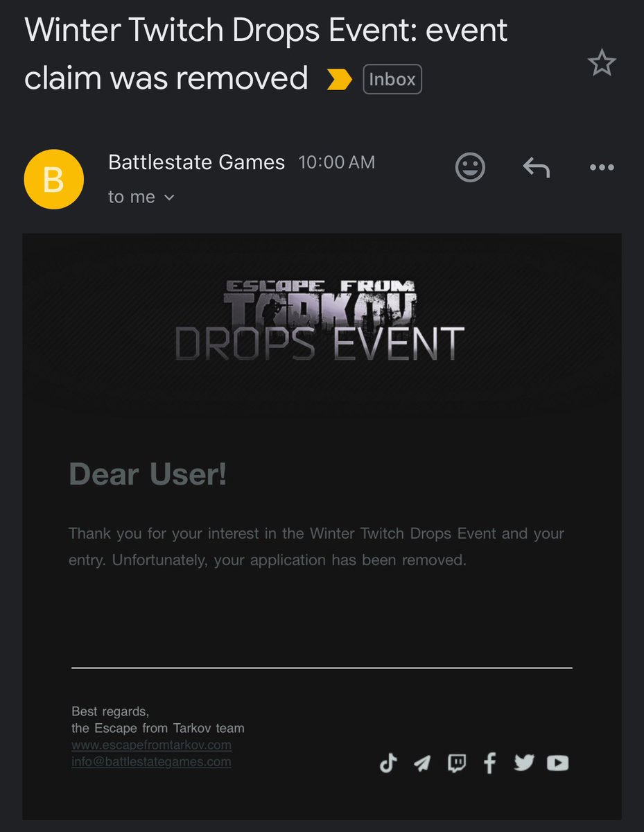644x832 pixels.
Task: Open the more options menu
Action: pos(601,166)
